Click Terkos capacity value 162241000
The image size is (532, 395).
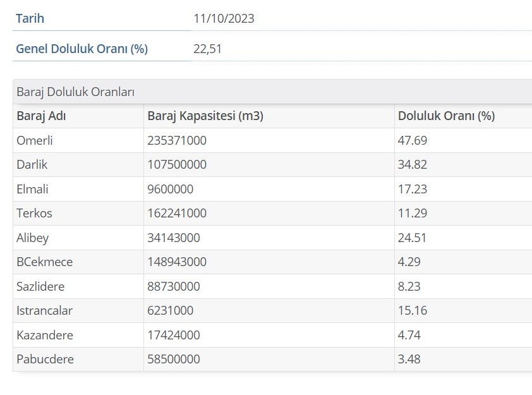coord(177,213)
